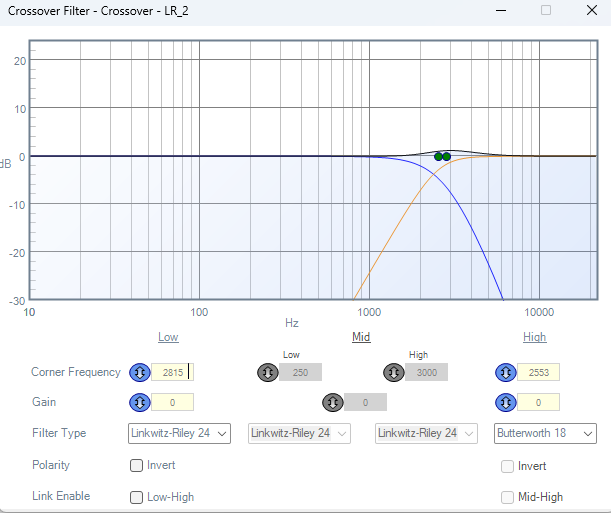Image resolution: width=611 pixels, height=513 pixels.
Task: Click the Mid High frequency spinner knob
Action: [x=394, y=372]
